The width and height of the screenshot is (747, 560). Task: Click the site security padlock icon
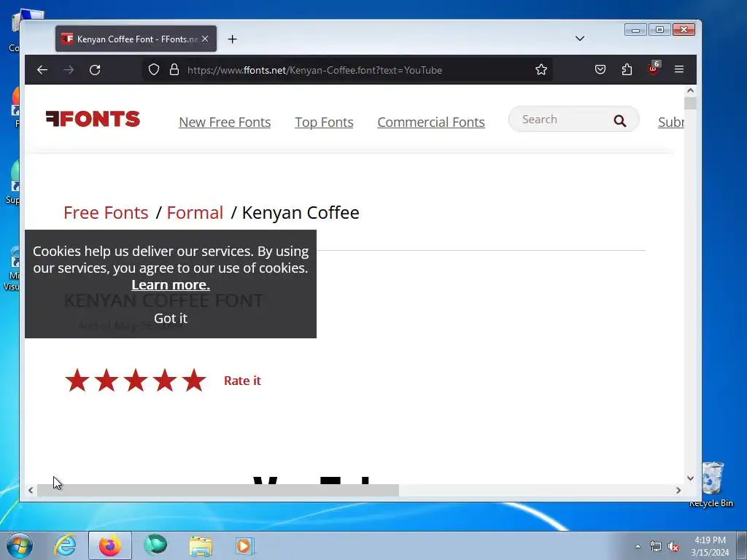click(x=174, y=69)
